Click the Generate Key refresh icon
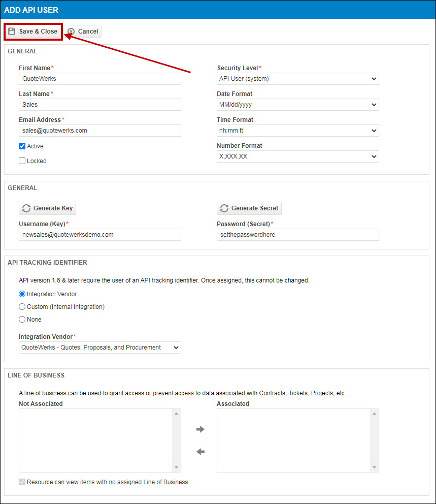 coord(26,208)
